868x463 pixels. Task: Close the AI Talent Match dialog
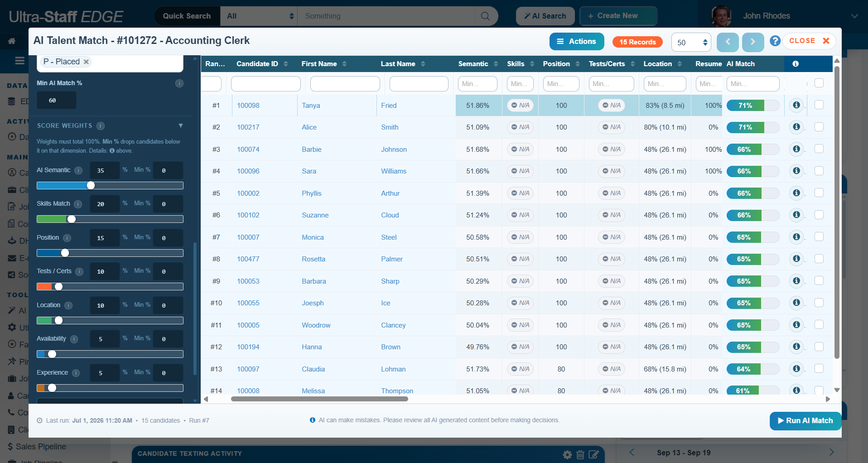click(x=809, y=41)
